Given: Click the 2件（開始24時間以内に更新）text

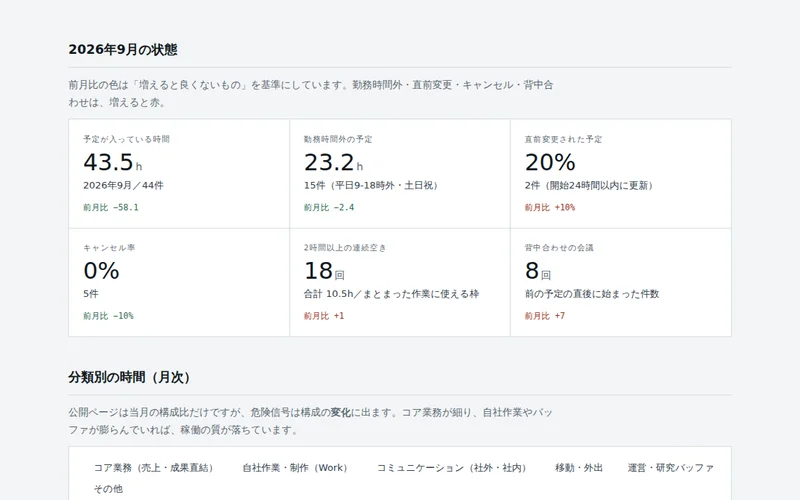Looking at the screenshot, I should 589,185.
